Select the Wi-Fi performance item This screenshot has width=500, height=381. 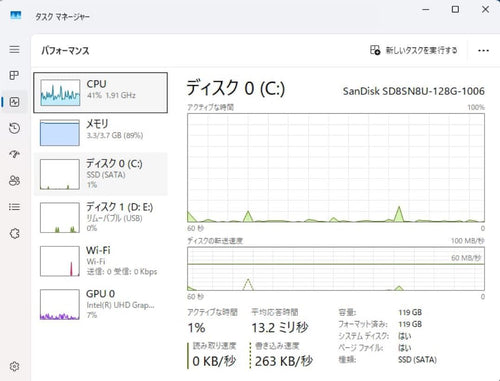100,261
